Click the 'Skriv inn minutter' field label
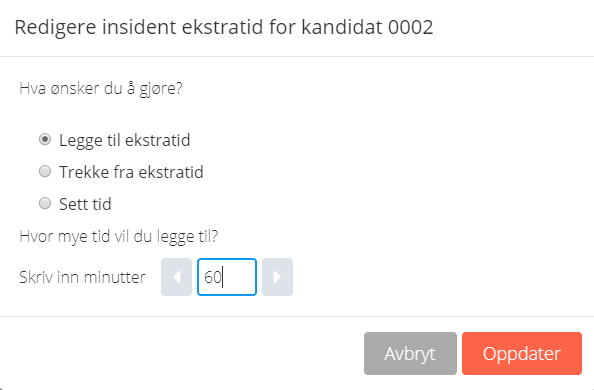The image size is (594, 390). pyautogui.click(x=82, y=277)
